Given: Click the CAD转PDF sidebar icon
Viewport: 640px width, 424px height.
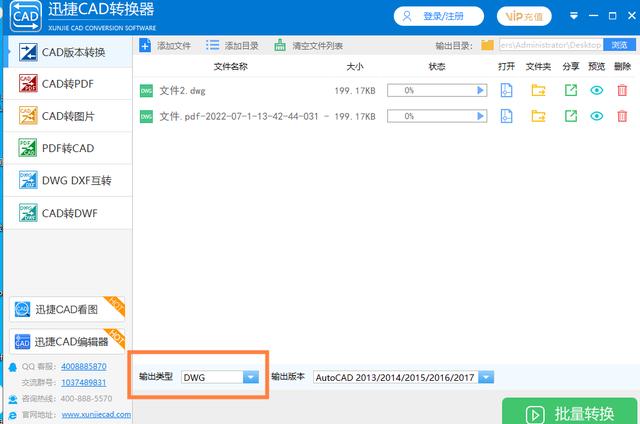Looking at the screenshot, I should (x=28, y=83).
